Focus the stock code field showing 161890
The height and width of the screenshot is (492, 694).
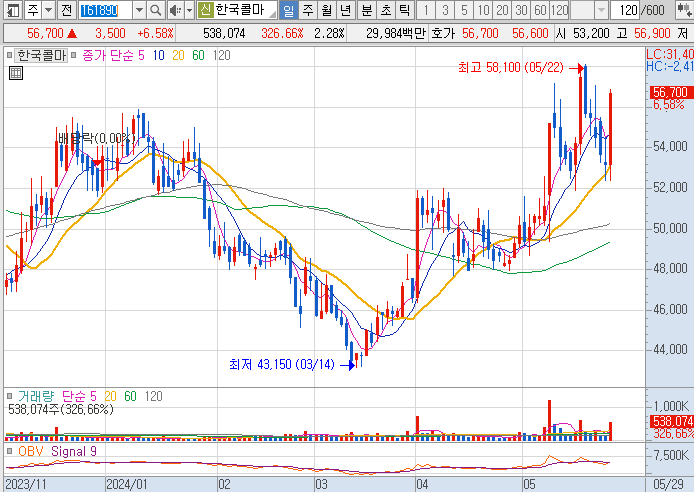click(x=105, y=10)
